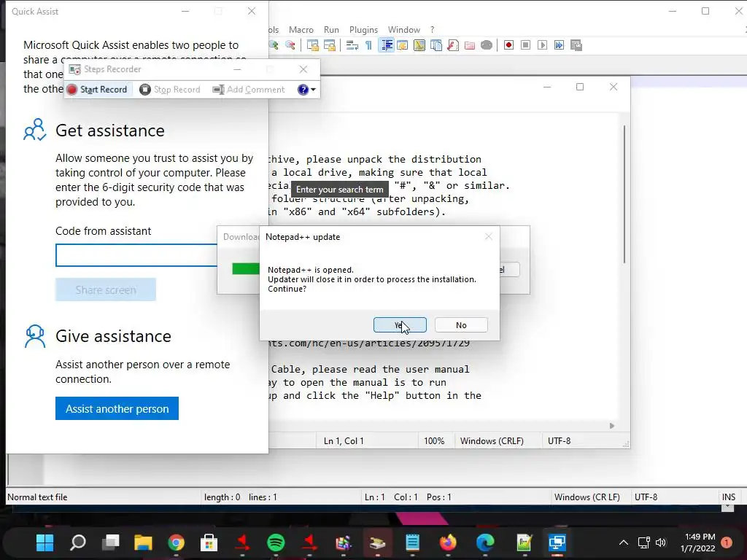Toggle INS insert mode in status bar
The image size is (747, 560).
(729, 497)
